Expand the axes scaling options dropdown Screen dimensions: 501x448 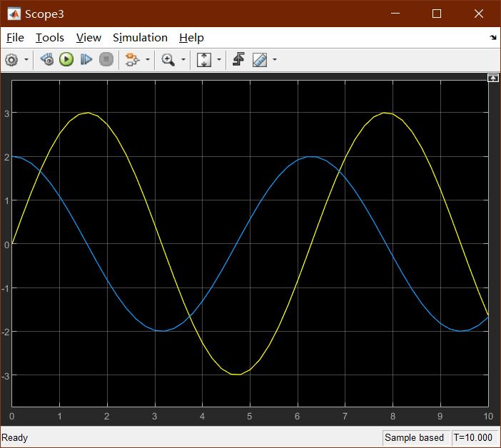point(219,60)
